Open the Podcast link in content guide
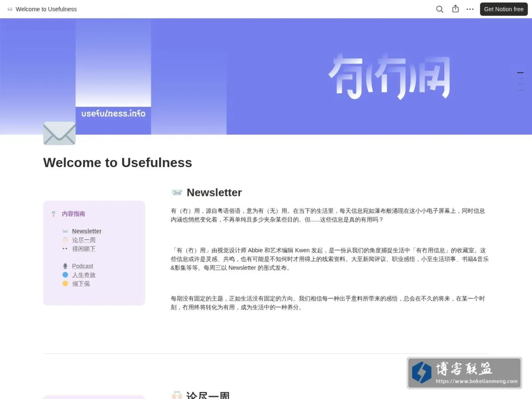The width and height of the screenshot is (532, 399). coord(82,266)
